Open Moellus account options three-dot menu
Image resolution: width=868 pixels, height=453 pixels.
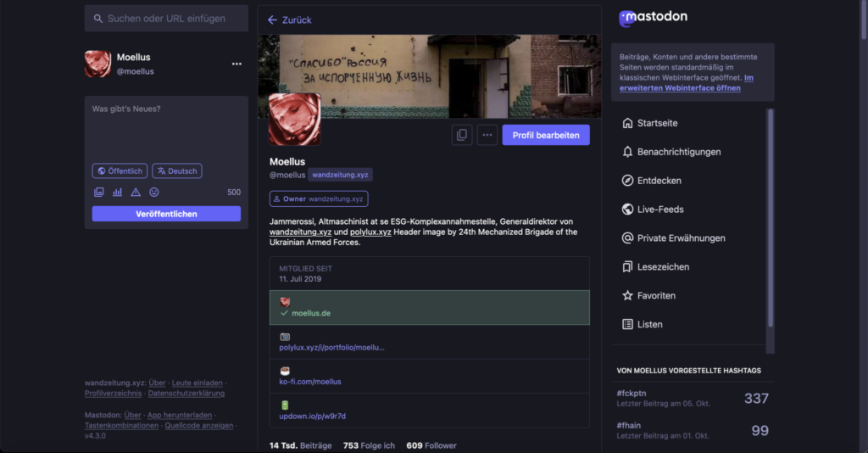pos(236,64)
